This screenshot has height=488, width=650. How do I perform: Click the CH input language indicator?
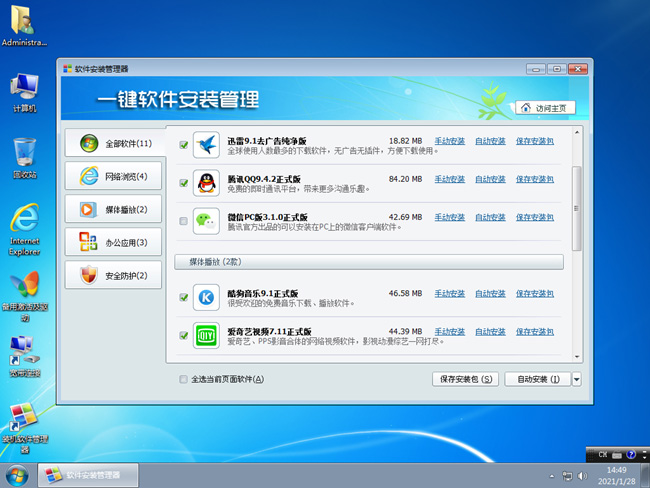pyautogui.click(x=603, y=454)
